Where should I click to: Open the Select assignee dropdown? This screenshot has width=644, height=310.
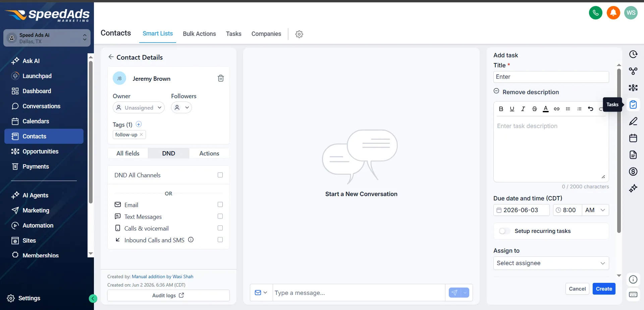tap(551, 263)
